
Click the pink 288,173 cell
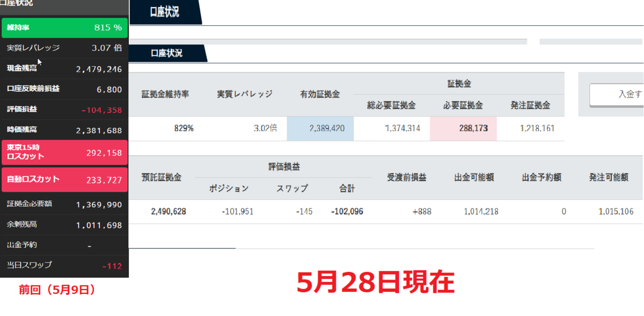pyautogui.click(x=463, y=128)
